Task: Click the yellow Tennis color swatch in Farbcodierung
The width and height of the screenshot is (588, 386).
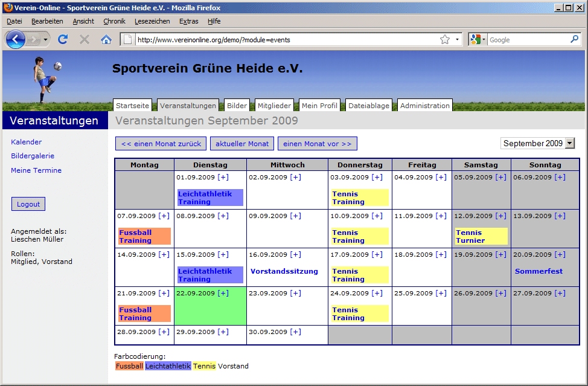Action: (x=204, y=365)
